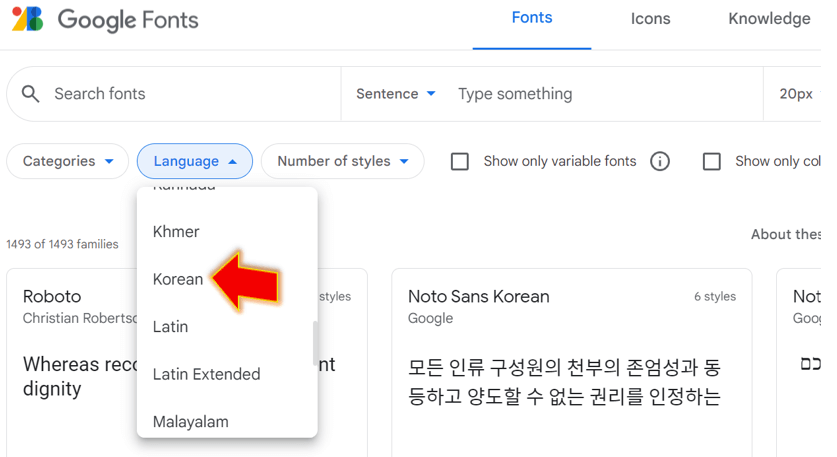Switch to the Icons tab
This screenshot has width=837, height=457.
650,19
